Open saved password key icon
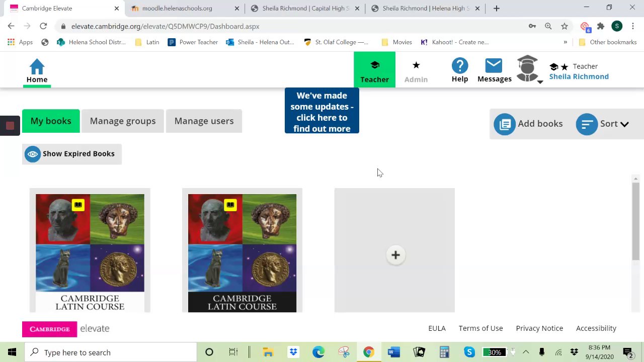This screenshot has height=362, width=644. tap(532, 26)
